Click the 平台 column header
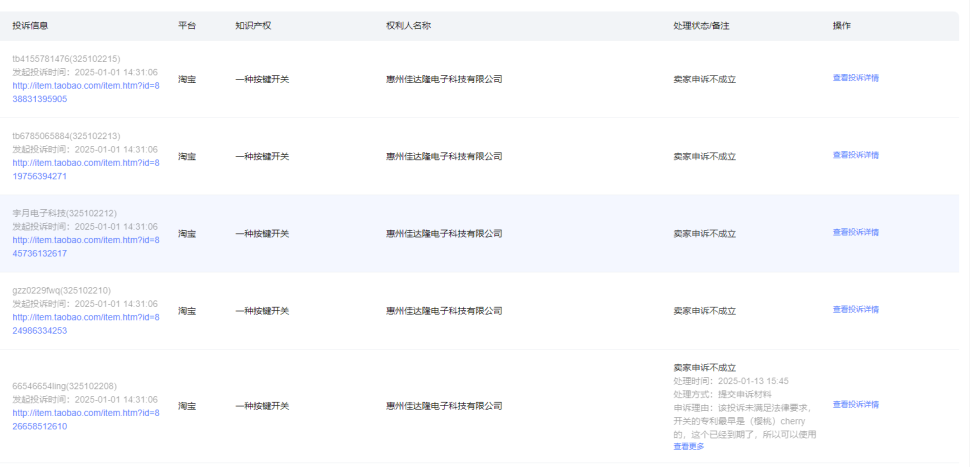The image size is (970, 467). point(186,25)
